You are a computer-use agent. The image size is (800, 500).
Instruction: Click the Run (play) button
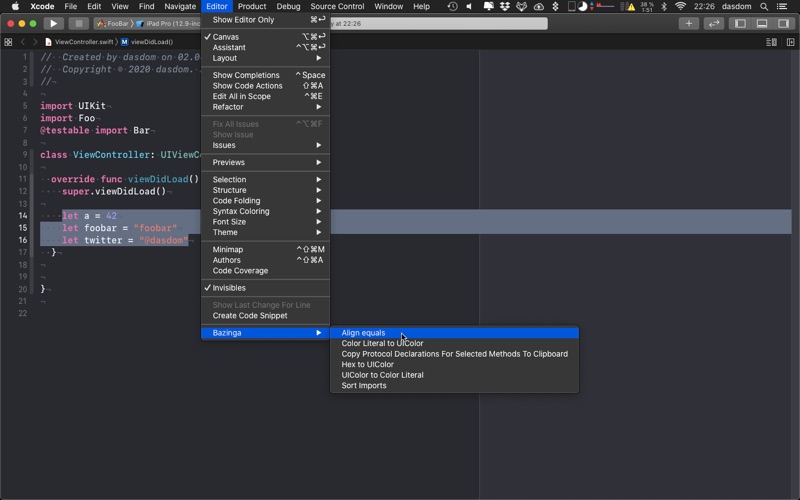coord(53,23)
